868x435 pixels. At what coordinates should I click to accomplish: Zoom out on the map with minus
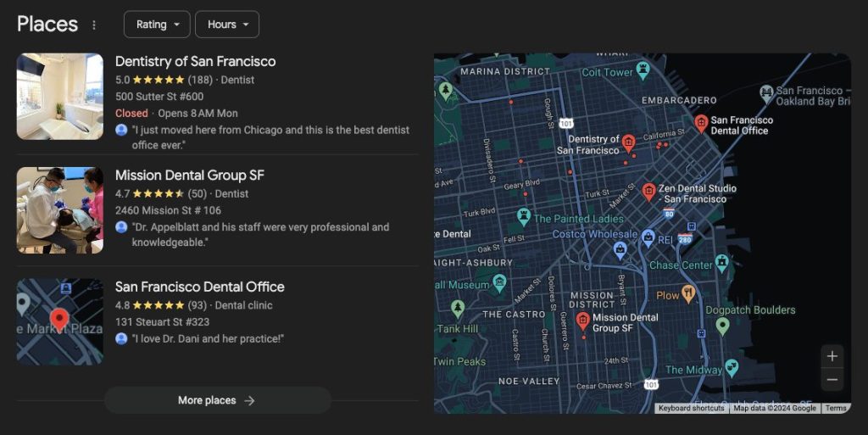click(832, 380)
